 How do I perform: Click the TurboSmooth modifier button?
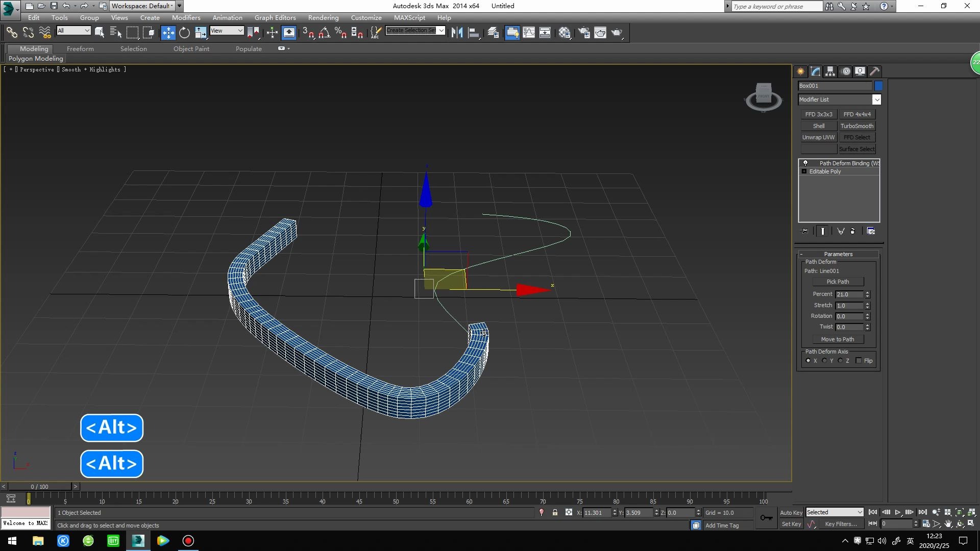point(856,126)
